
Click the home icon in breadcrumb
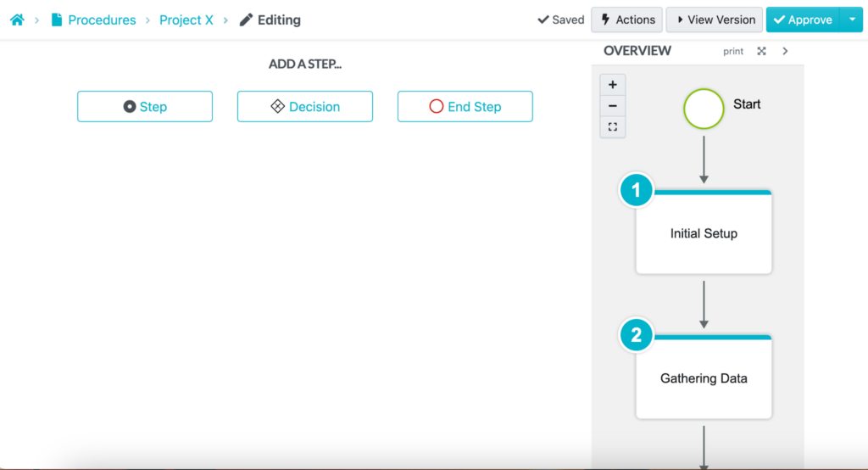point(17,20)
